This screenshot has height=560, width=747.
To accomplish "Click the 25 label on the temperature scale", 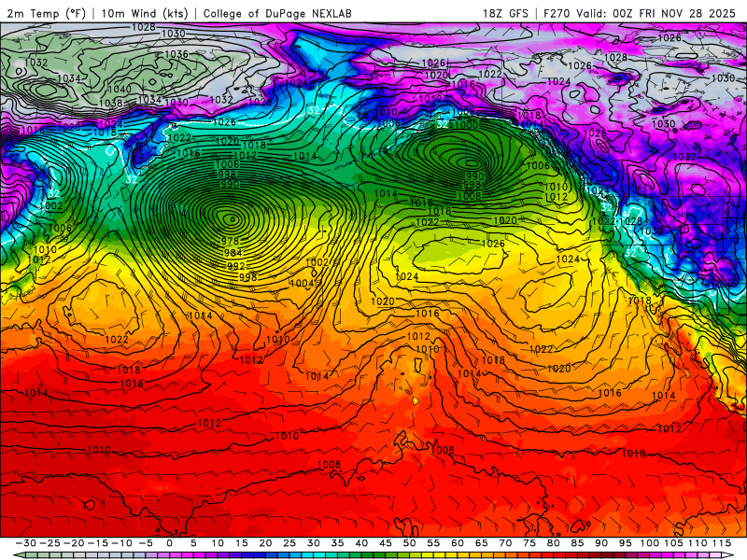I will point(289,543).
